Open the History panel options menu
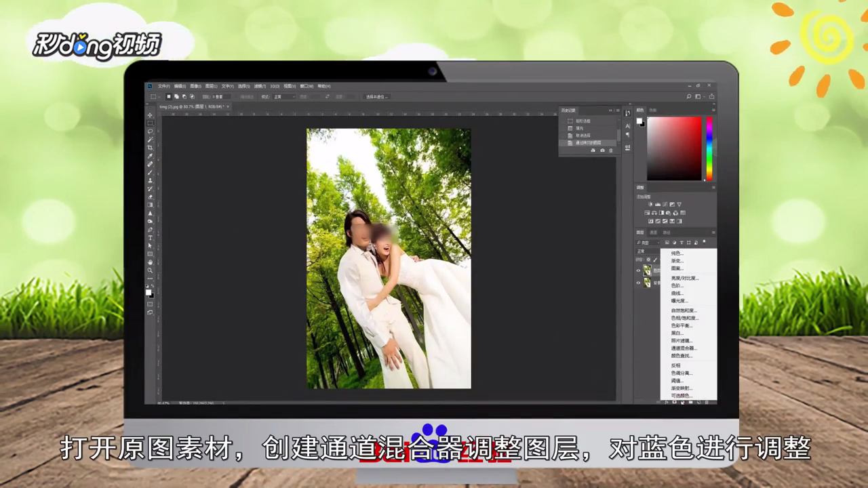 [618, 110]
